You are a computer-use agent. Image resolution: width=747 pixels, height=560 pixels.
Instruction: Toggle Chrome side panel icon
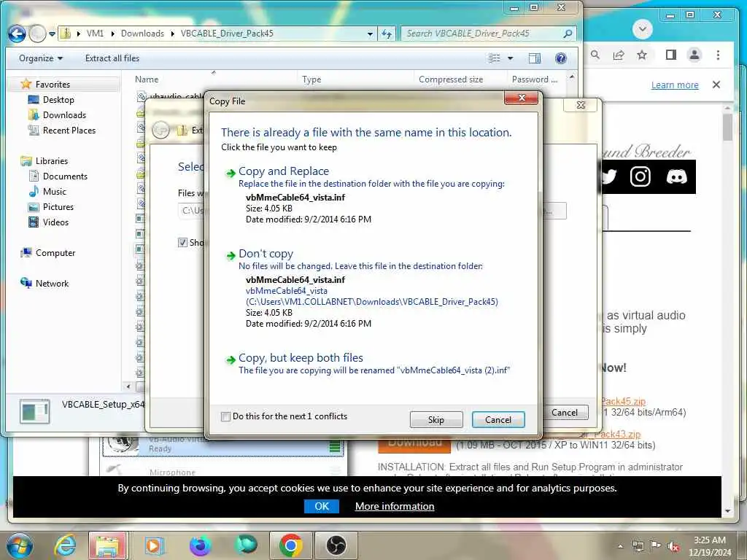[671, 55]
